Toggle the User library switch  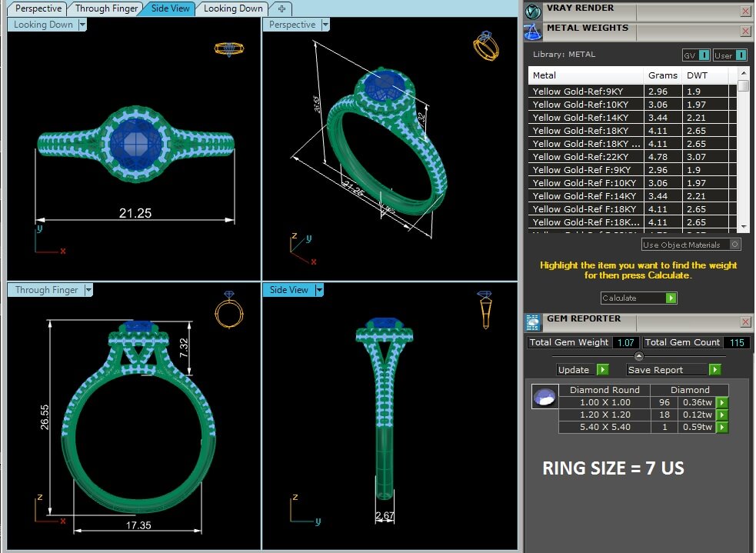[x=730, y=55]
